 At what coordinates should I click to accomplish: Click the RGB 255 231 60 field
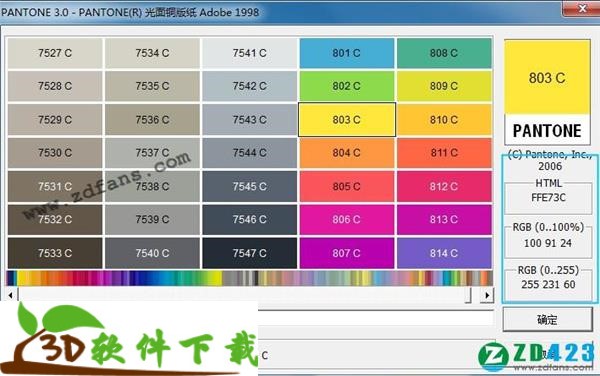pos(548,284)
